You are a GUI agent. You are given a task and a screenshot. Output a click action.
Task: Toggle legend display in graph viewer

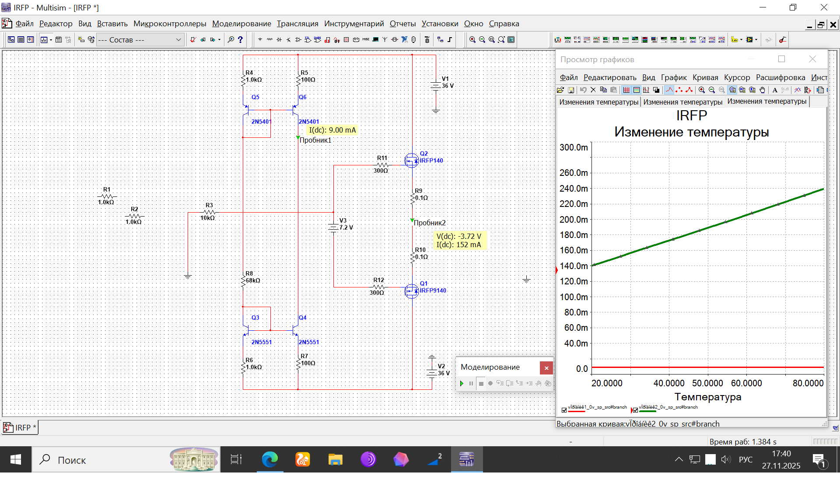tap(636, 90)
